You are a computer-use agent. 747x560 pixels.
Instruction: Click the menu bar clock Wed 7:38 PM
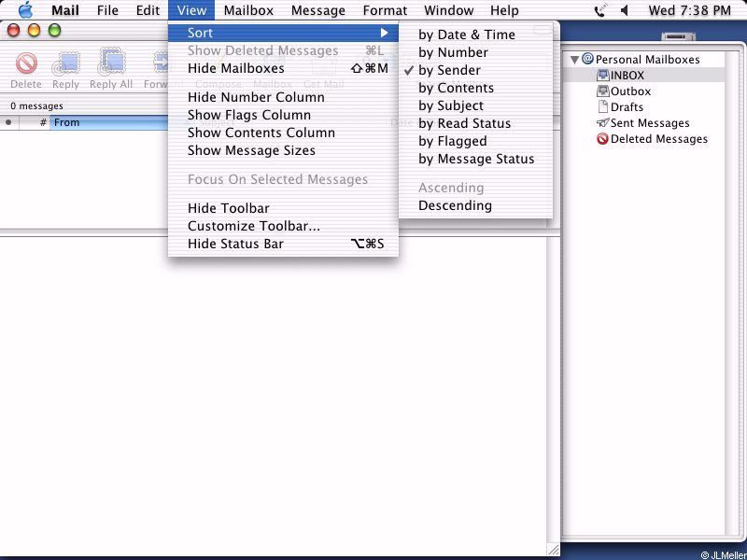689,10
